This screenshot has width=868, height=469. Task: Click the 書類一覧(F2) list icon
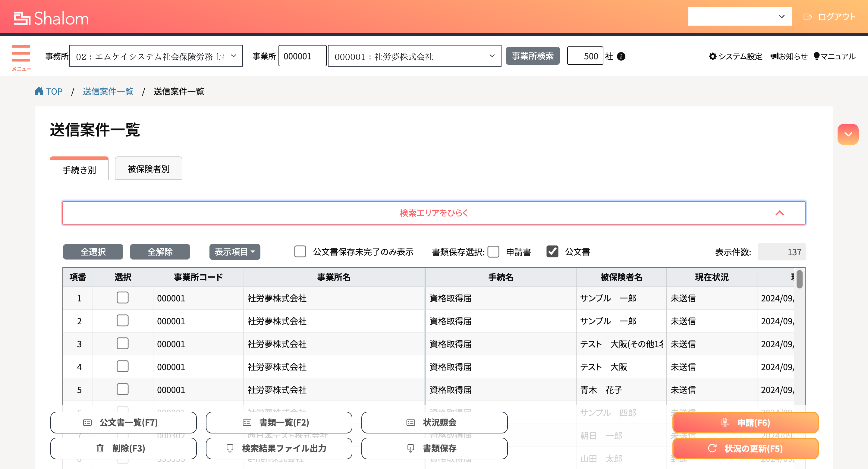click(x=247, y=423)
